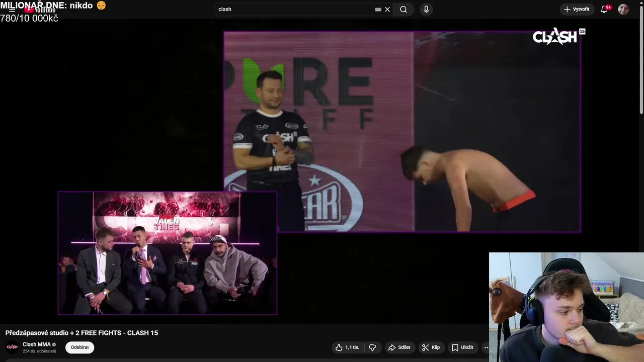This screenshot has height=362, width=644.
Task: Open the account avatar menu
Action: click(623, 9)
